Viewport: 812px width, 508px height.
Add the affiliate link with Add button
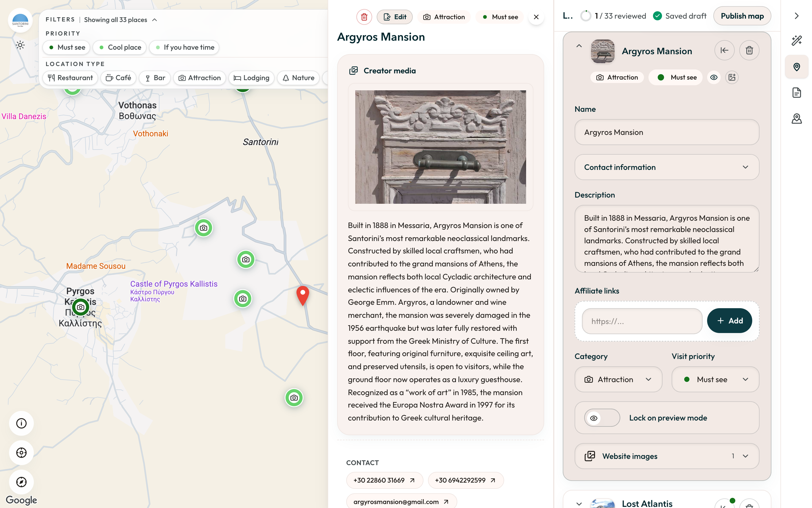pos(729,321)
